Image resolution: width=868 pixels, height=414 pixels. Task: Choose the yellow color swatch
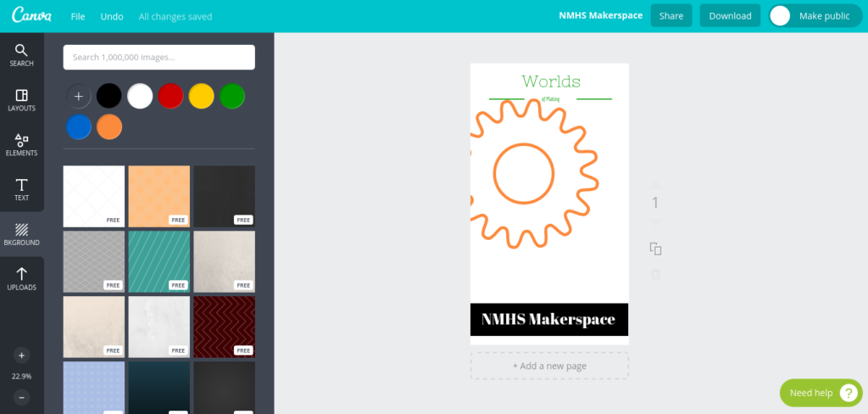tap(202, 97)
